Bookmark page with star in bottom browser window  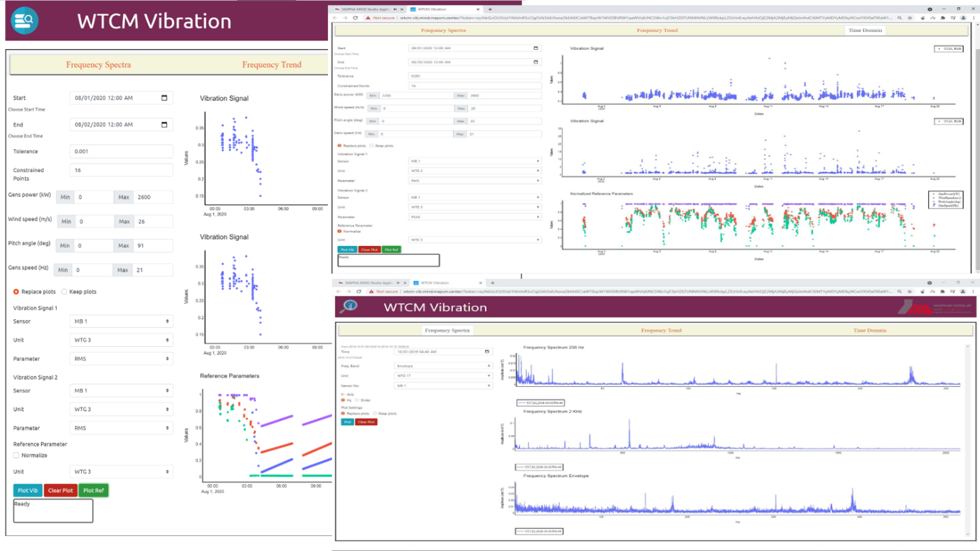(911, 291)
